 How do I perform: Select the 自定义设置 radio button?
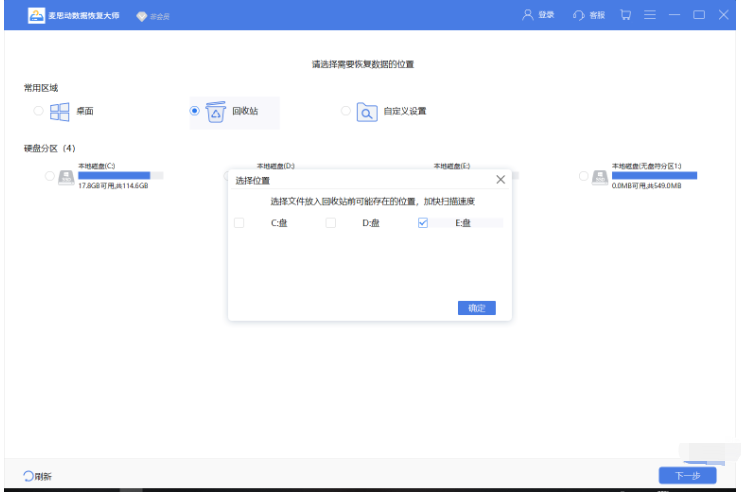tap(346, 111)
